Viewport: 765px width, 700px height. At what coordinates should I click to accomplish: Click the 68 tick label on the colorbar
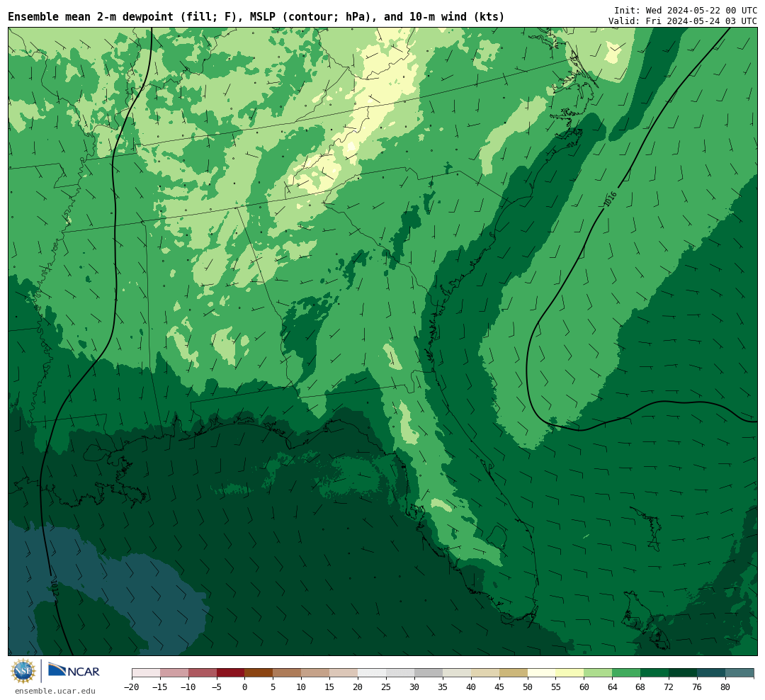coord(641,687)
